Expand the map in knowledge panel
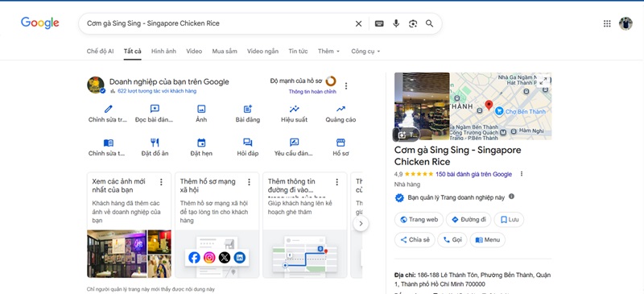Viewport: 644px width, 294px height. tap(543, 81)
